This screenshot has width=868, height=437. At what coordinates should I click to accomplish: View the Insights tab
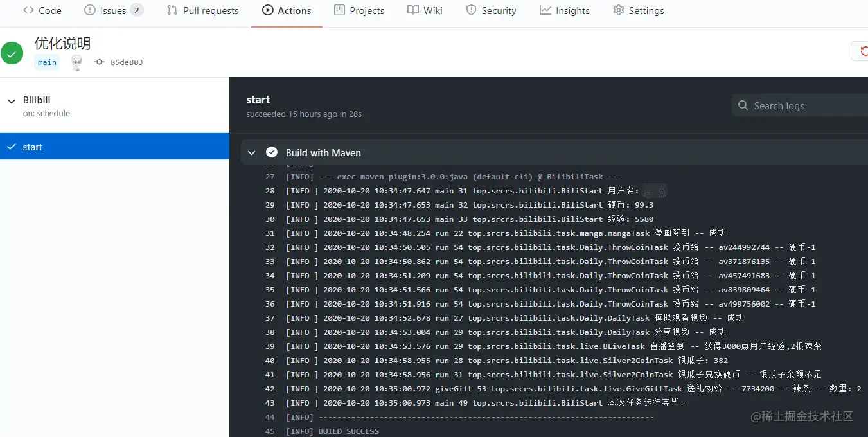565,10
